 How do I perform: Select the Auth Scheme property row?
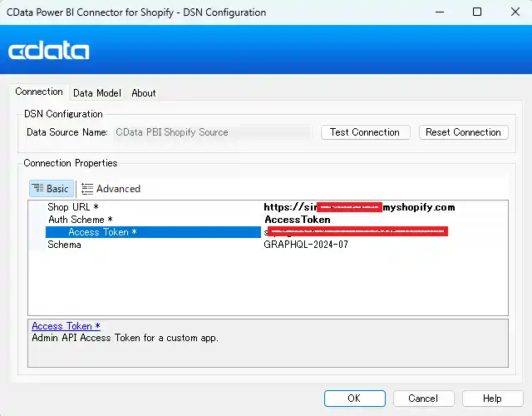[x=80, y=220]
